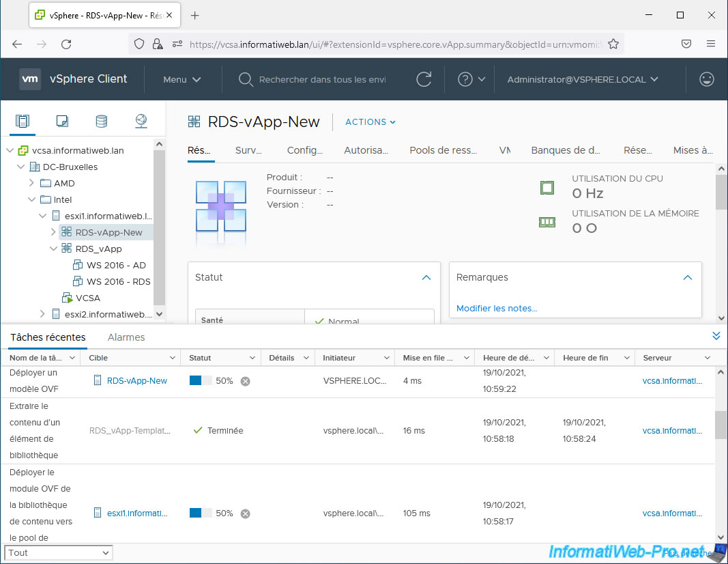Viewport: 728px width, 564px height.
Task: Bookmark this page with the star icon
Action: tap(613, 44)
